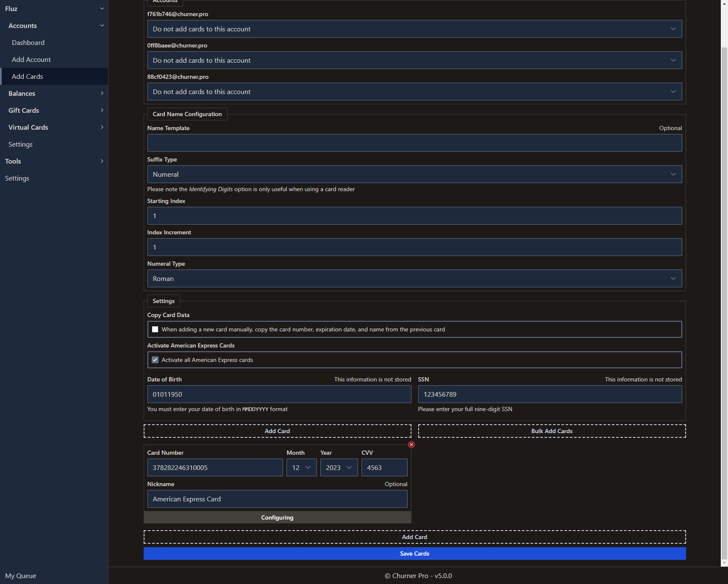The width and height of the screenshot is (728, 584).
Task: Enable the Copy Card Data checkbox
Action: pos(155,329)
